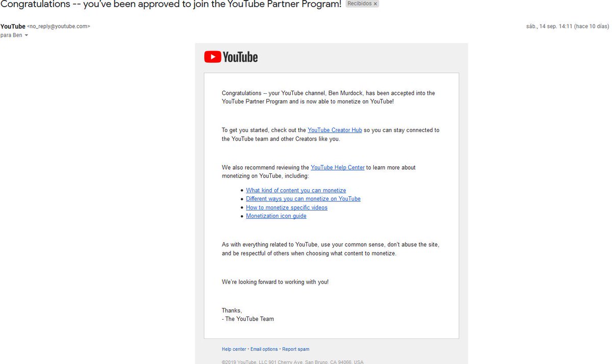This screenshot has height=364, width=612.
Task: Click the ©2019 YouTube, LLC address footer
Action: pos(293,361)
